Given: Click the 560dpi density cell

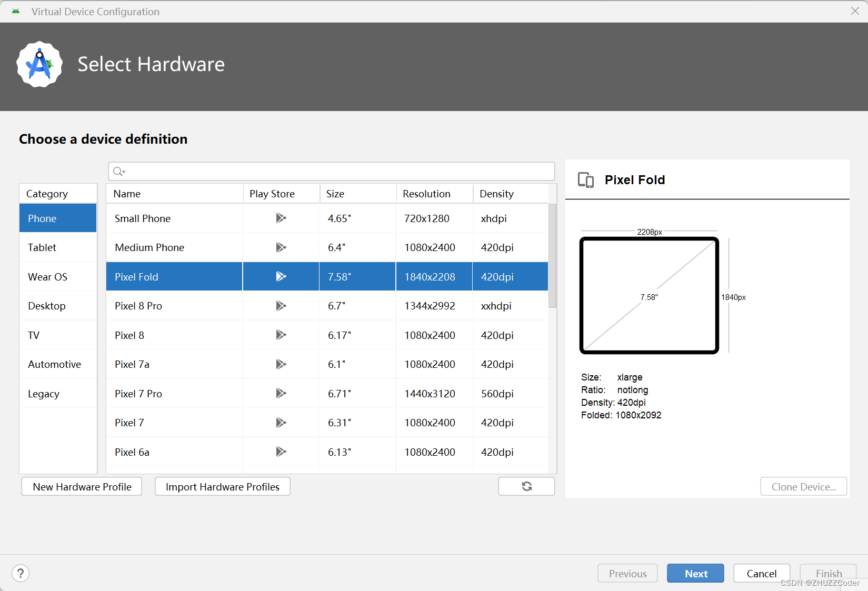Looking at the screenshot, I should (x=511, y=394).
